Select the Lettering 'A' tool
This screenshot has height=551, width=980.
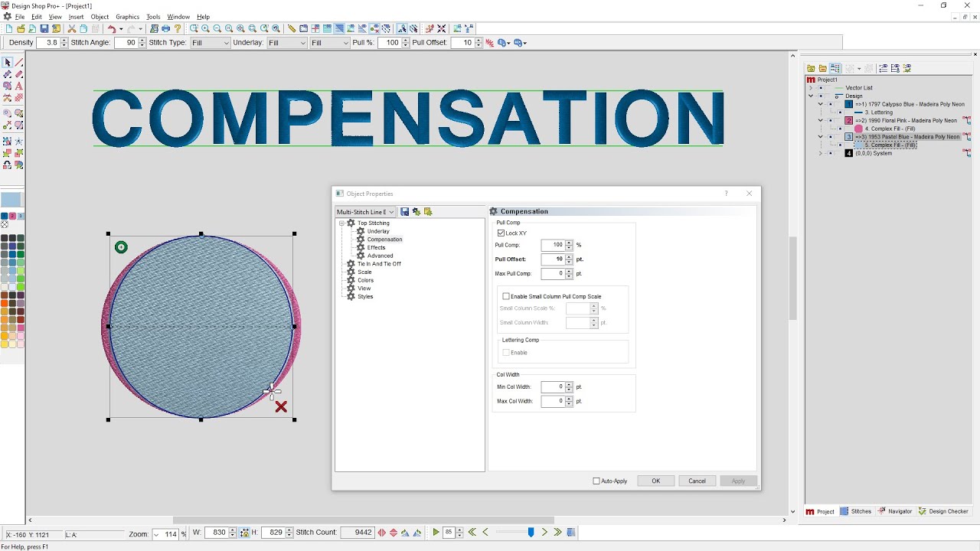click(x=18, y=86)
